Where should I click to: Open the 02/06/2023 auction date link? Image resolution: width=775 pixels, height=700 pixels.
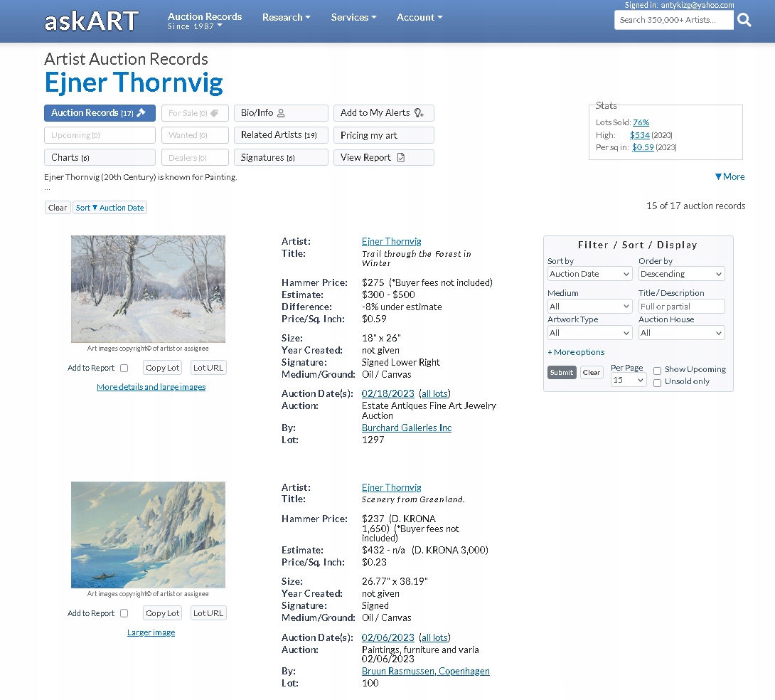point(387,637)
